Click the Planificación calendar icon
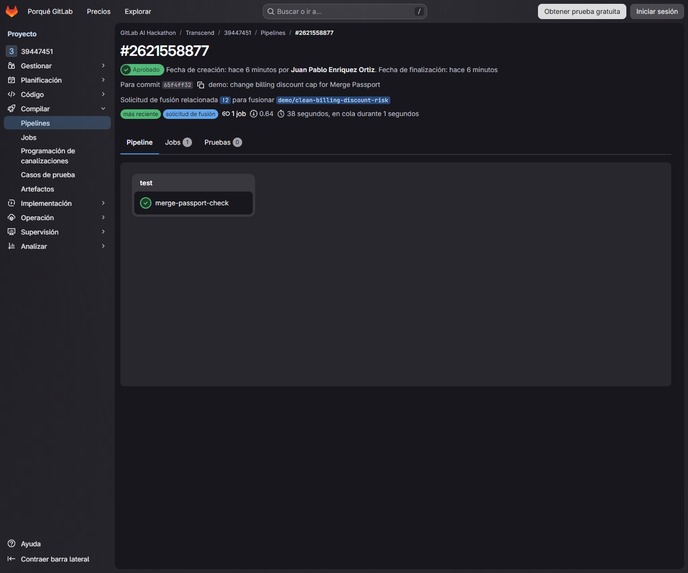This screenshot has height=573, width=688. click(11, 80)
